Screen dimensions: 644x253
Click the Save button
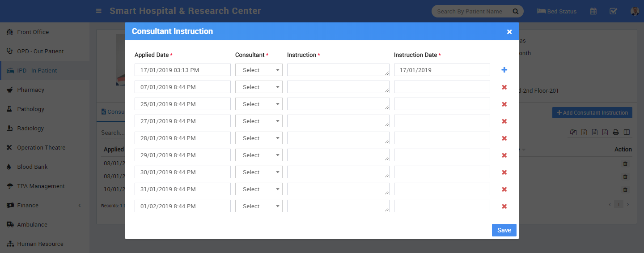(x=504, y=230)
